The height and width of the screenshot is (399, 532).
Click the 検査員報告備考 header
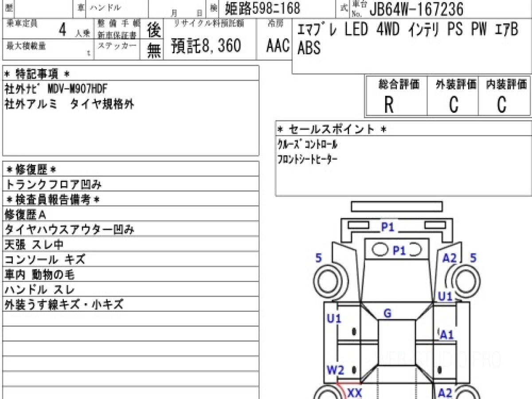tap(53, 199)
